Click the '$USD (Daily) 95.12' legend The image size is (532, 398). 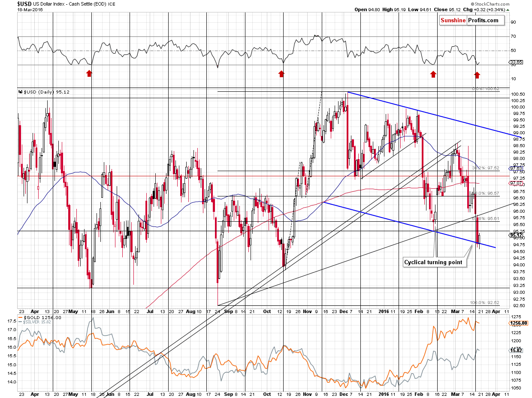click(46, 92)
